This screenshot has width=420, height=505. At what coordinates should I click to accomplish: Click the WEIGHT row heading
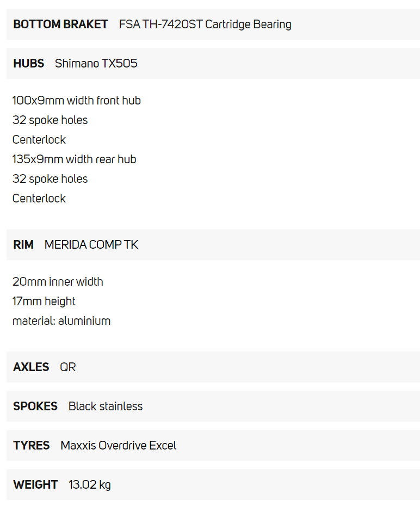[x=35, y=485]
